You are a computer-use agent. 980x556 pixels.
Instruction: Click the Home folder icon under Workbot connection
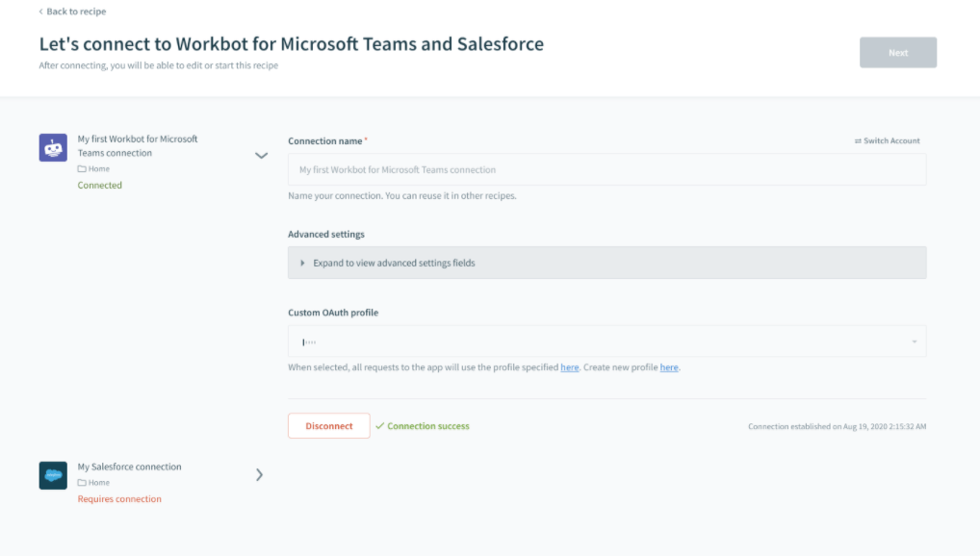click(81, 168)
